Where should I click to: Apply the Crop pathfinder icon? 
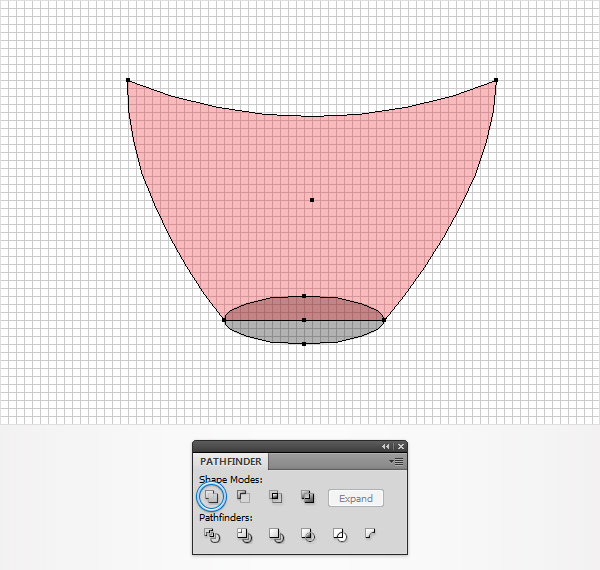tap(308, 535)
